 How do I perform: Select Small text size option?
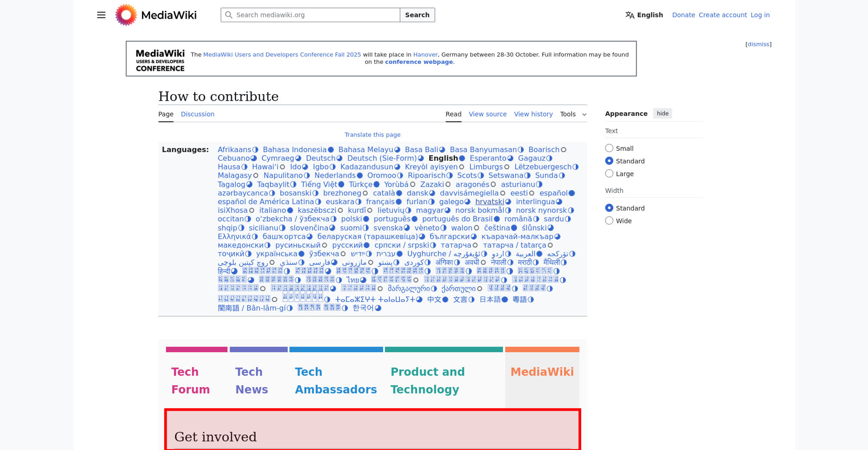tap(609, 148)
